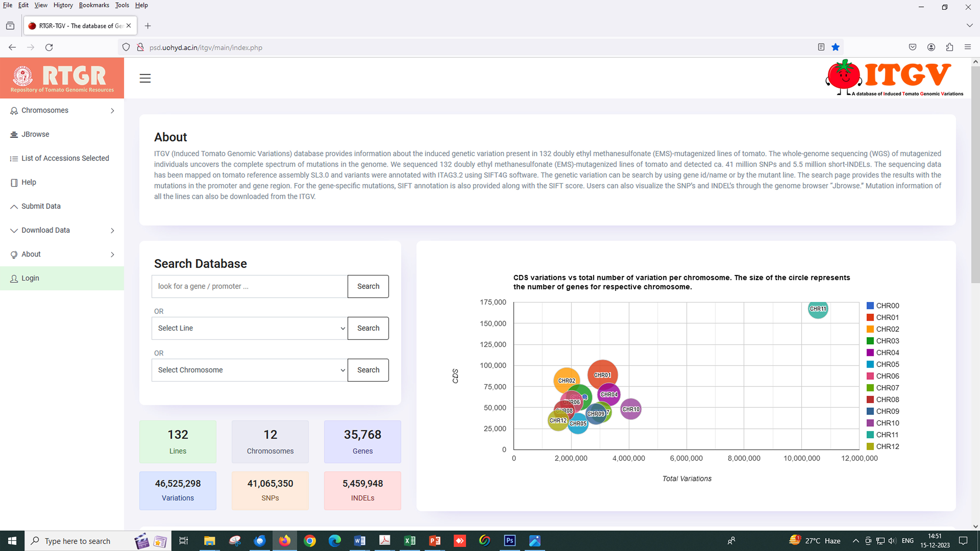This screenshot has width=980, height=551.
Task: Click Search next to gene field
Action: [x=368, y=286]
